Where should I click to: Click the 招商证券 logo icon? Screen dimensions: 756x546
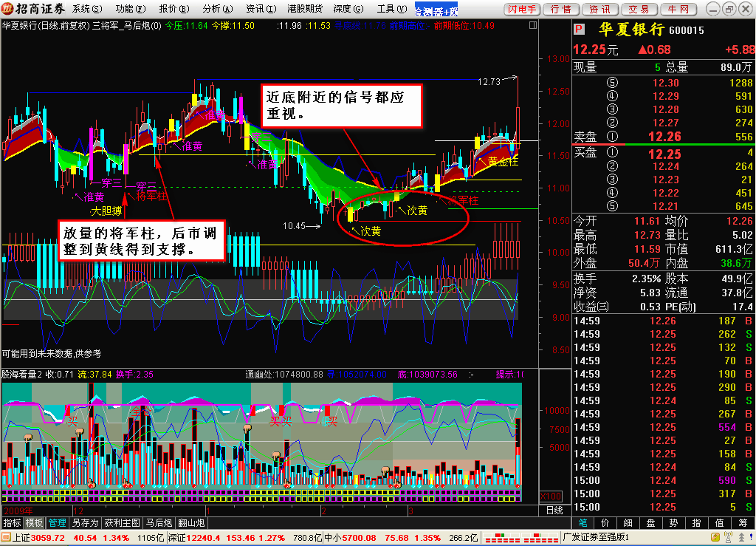7,9
